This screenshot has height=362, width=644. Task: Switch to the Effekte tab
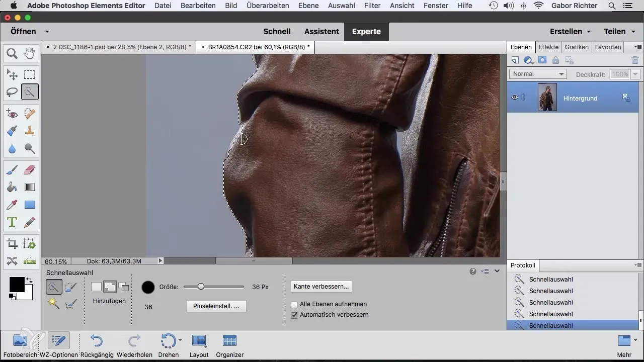pos(548,47)
